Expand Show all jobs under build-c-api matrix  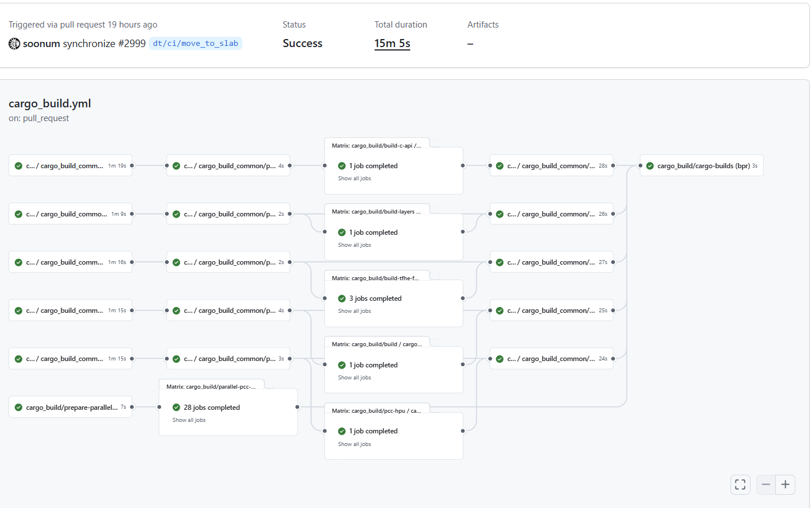354,179
